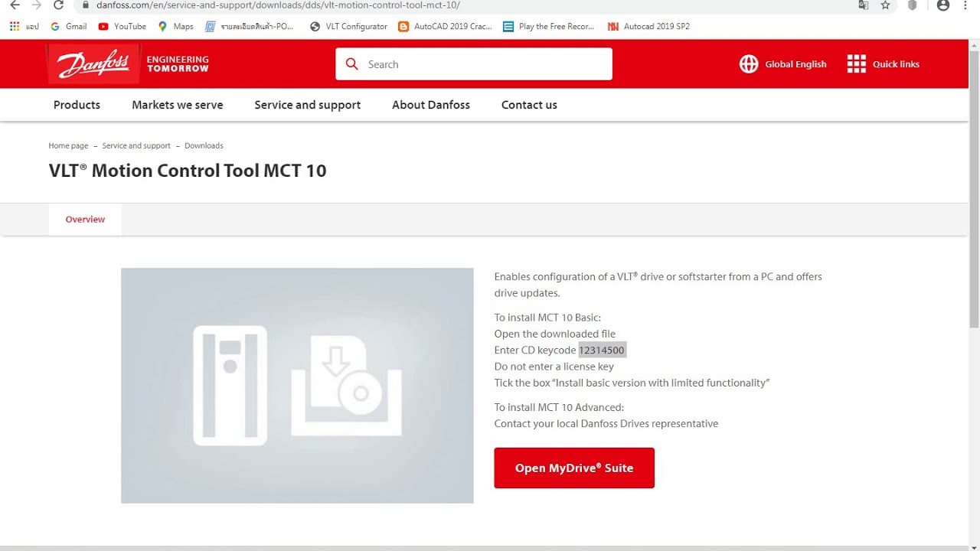The width and height of the screenshot is (980, 551).
Task: Open the Thai-labelled PO bookmark
Action: (x=249, y=26)
